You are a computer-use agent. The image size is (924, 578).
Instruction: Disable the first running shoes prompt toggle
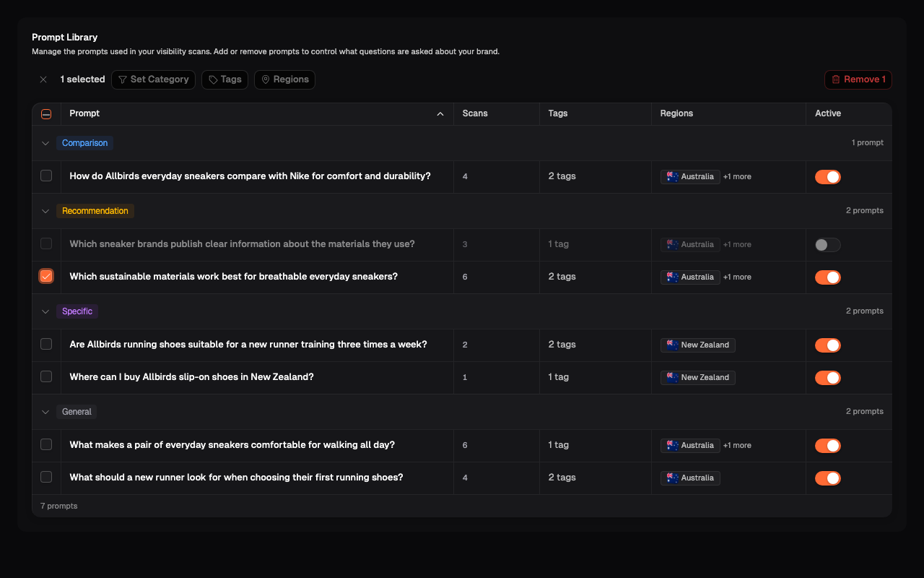click(x=828, y=478)
